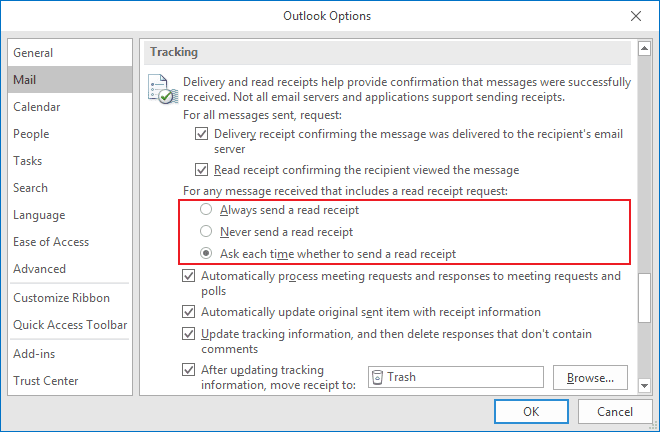The image size is (660, 432).
Task: Click 'For all messages sent, request:' text
Action: [262, 115]
